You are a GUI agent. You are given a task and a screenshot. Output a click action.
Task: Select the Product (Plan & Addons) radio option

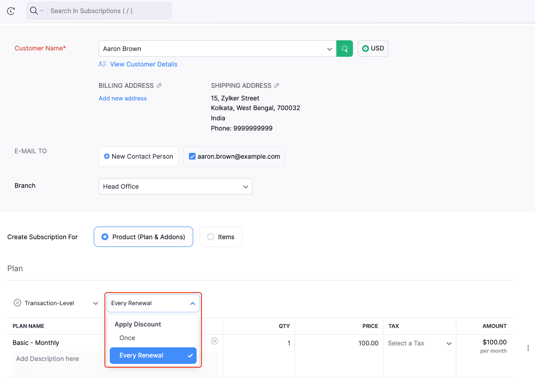pyautogui.click(x=105, y=237)
